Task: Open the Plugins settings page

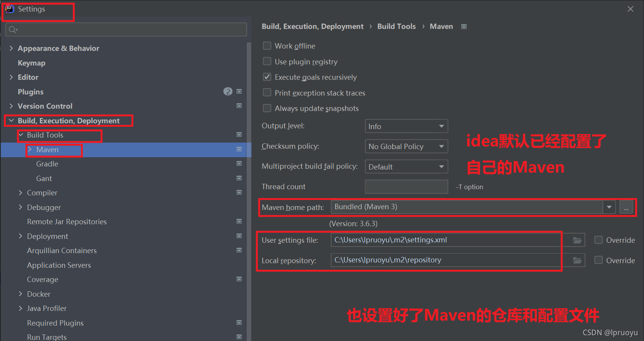Action: pyautogui.click(x=30, y=92)
